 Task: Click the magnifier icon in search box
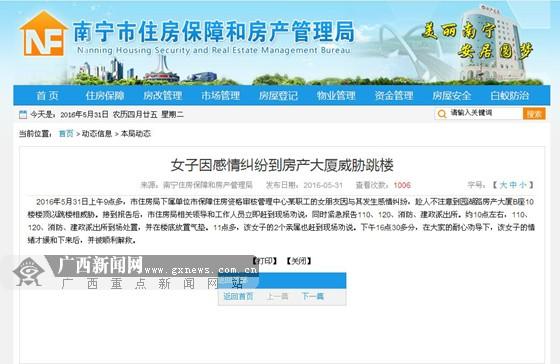click(442, 114)
